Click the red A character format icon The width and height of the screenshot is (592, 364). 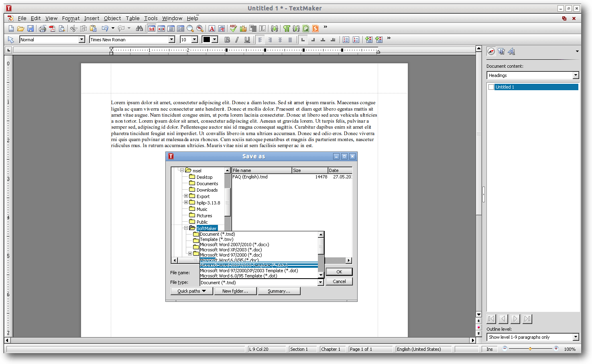tap(212, 28)
